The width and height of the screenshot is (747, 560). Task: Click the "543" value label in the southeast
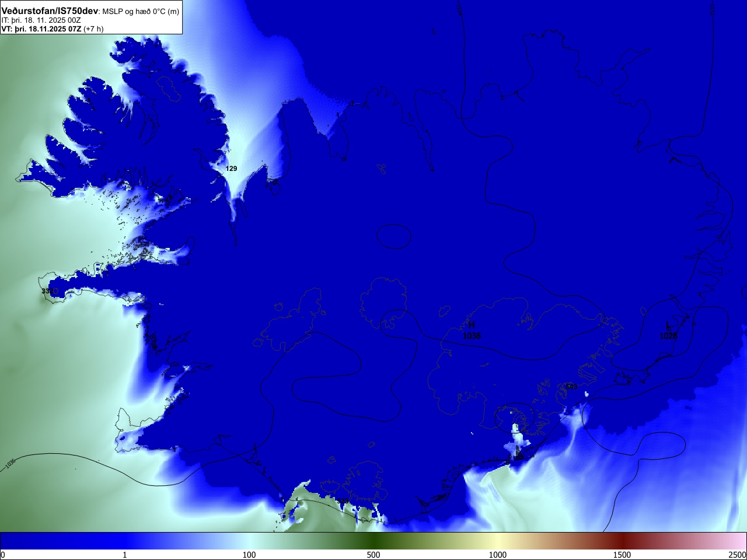pos(571,387)
